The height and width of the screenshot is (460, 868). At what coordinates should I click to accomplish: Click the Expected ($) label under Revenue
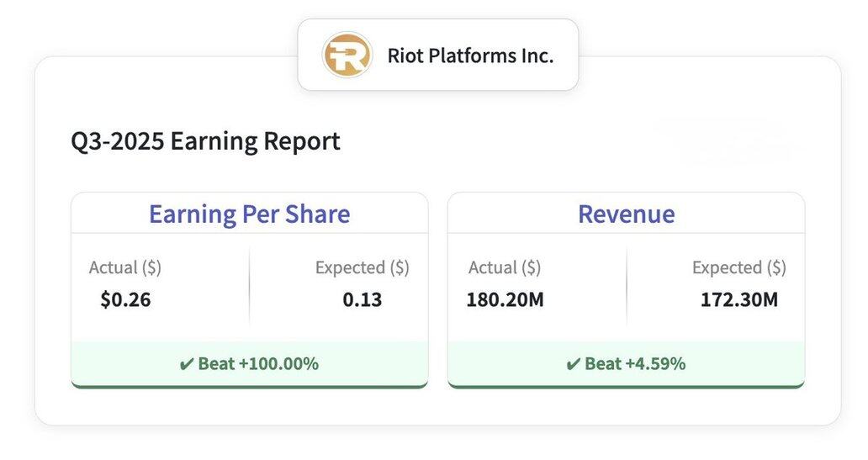738,267
